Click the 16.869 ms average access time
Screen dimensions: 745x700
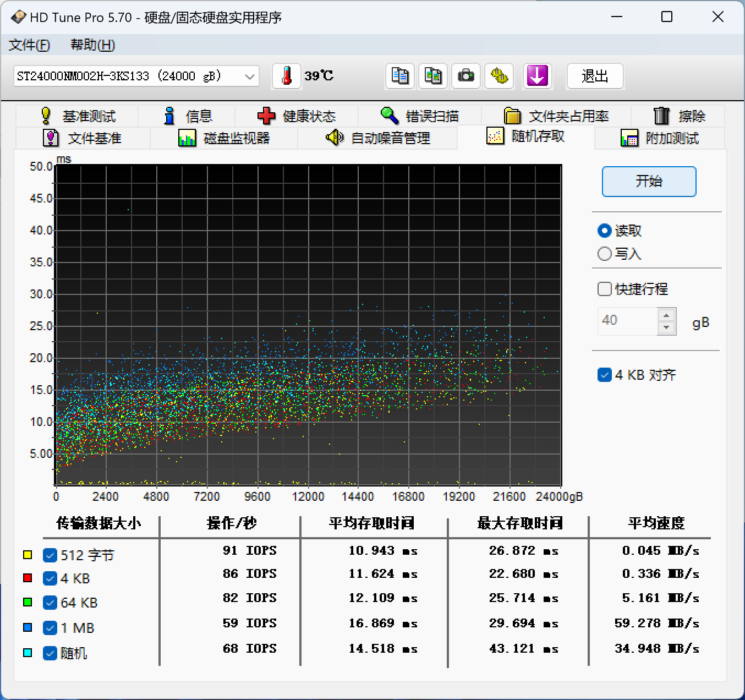pos(383,624)
